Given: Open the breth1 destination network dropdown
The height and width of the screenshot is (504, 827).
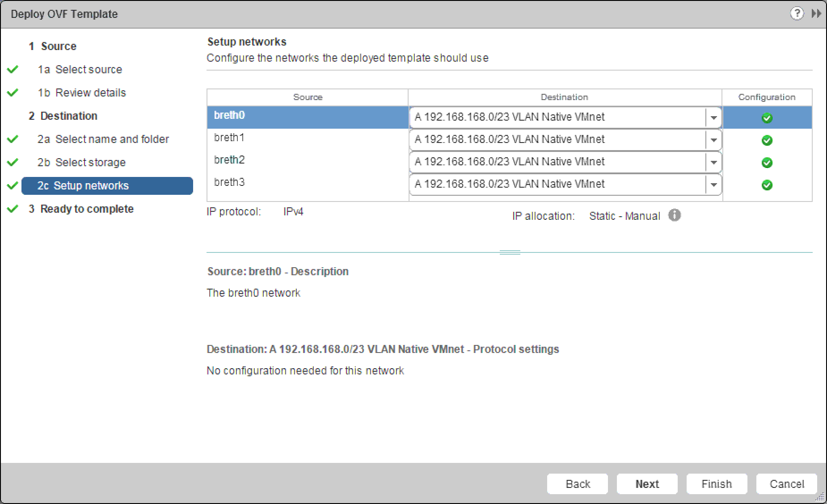Looking at the screenshot, I should point(713,140).
